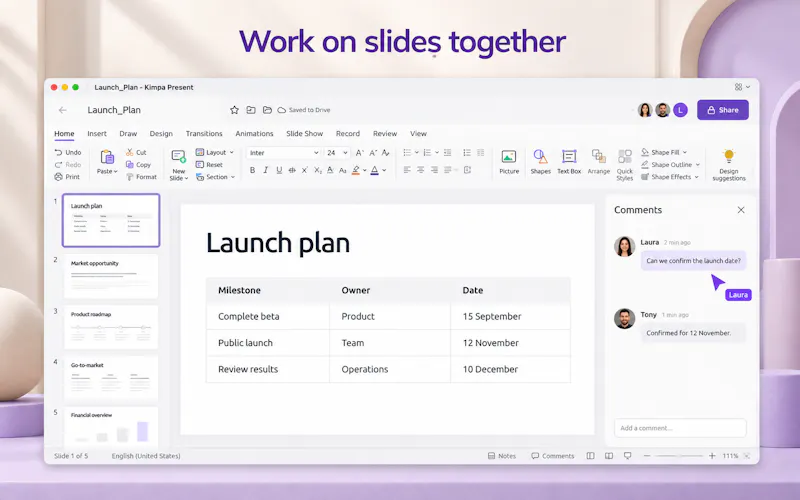Adjust the zoom slider in the status bar
Image resolution: width=800 pixels, height=500 pixels.
[x=679, y=456]
